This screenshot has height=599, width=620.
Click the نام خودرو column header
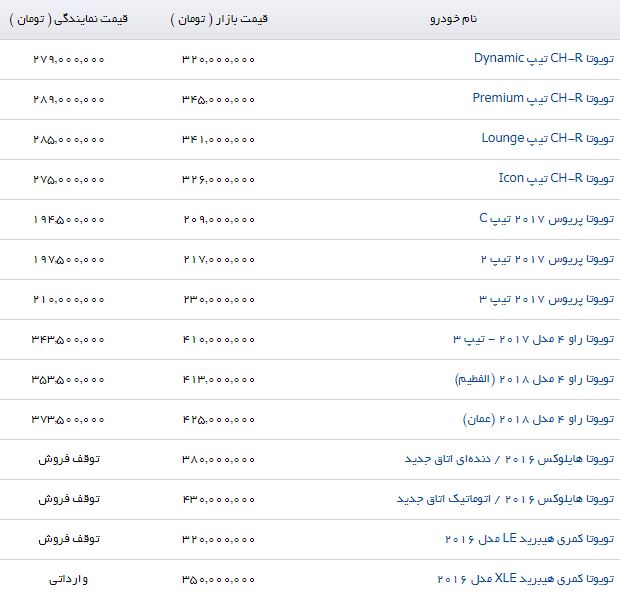(454, 19)
